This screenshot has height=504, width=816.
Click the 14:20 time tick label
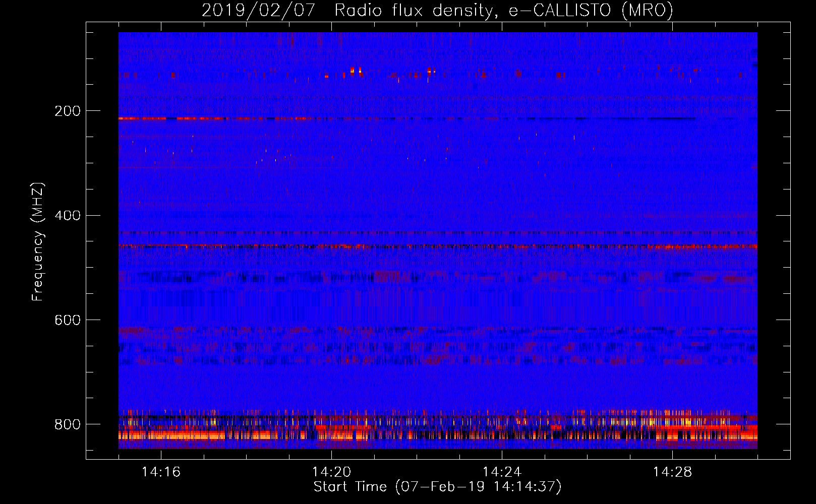point(331,472)
